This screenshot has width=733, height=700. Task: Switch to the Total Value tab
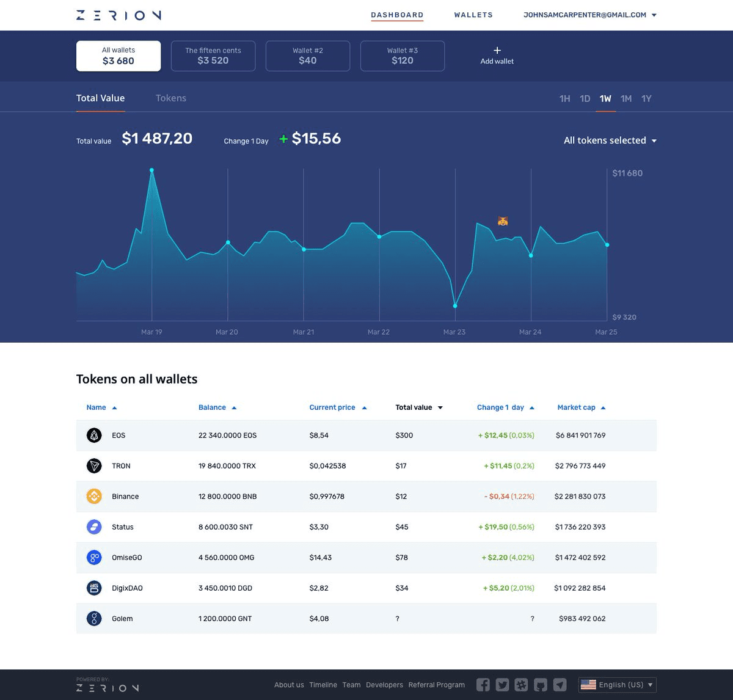101,98
